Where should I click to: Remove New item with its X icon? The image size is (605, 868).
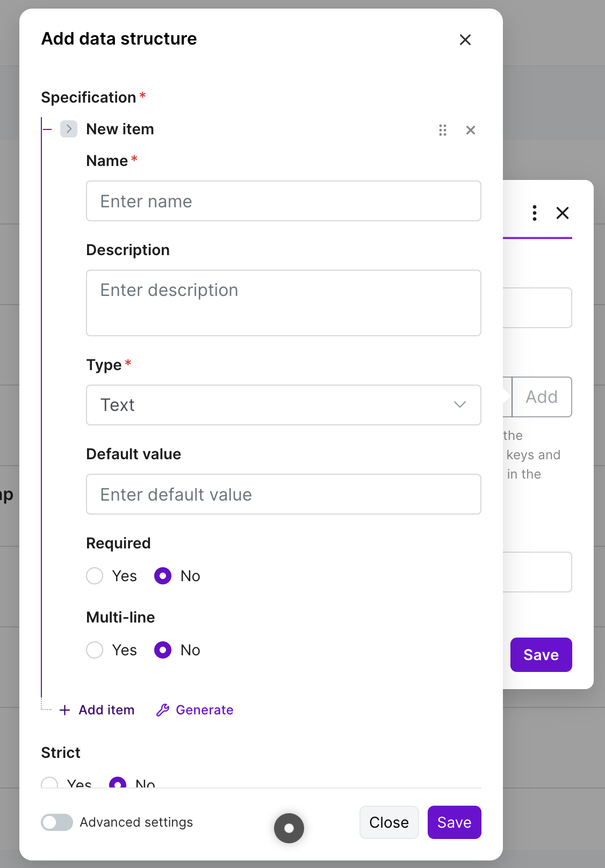point(471,130)
